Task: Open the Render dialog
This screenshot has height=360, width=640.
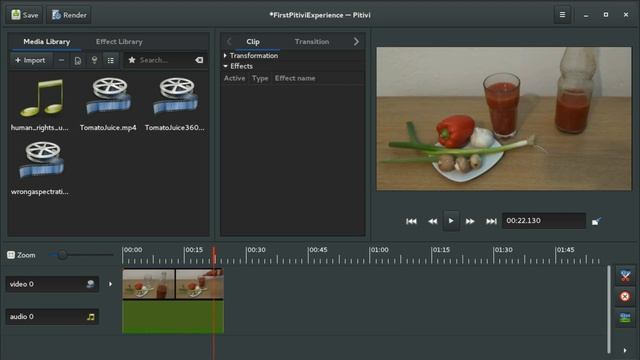Action: tap(69, 15)
